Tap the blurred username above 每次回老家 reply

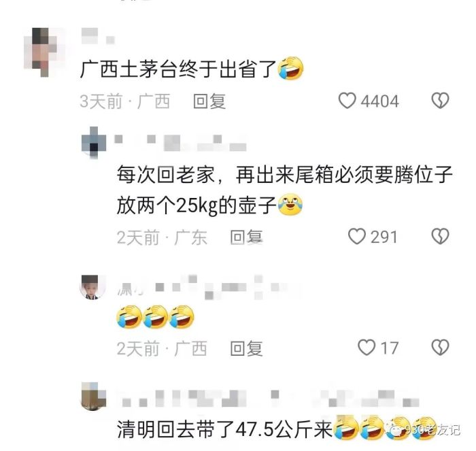coord(181,143)
